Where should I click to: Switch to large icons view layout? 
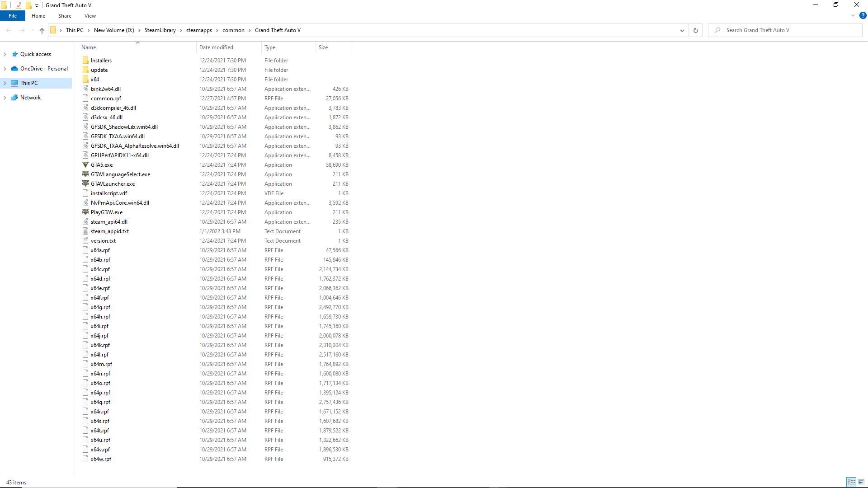click(x=861, y=482)
